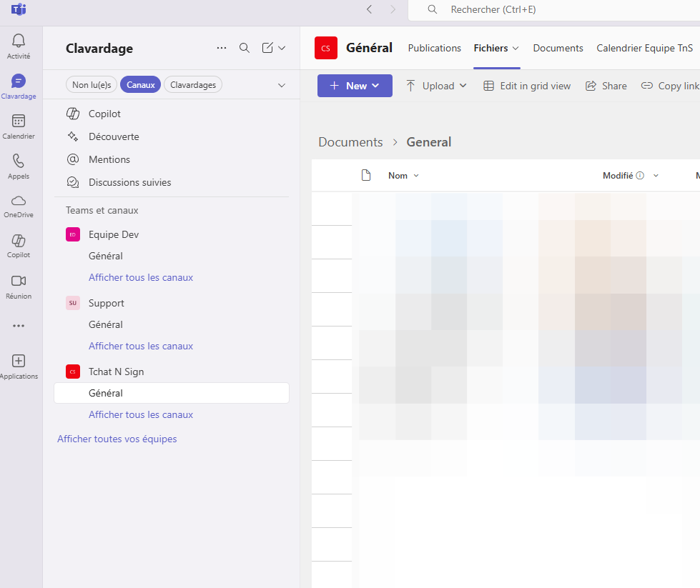
Task: Focus the Rechercher search field
Action: click(553, 10)
